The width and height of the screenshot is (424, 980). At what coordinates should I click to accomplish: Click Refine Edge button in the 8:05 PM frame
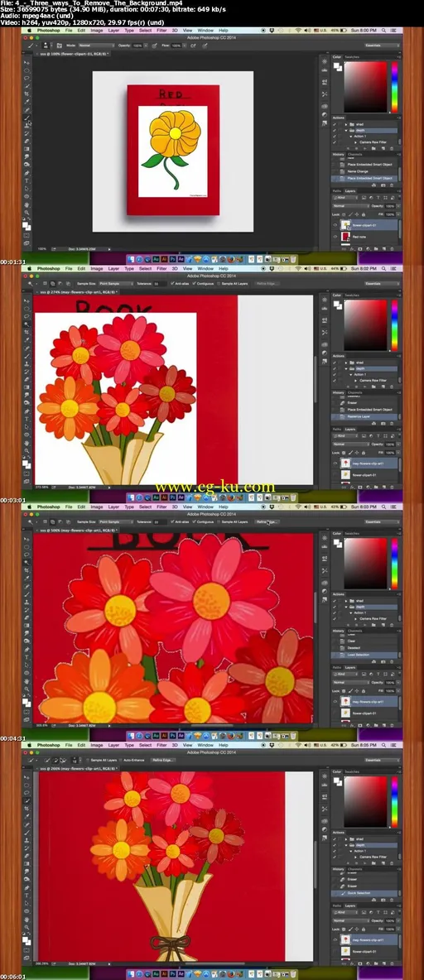pos(164,761)
